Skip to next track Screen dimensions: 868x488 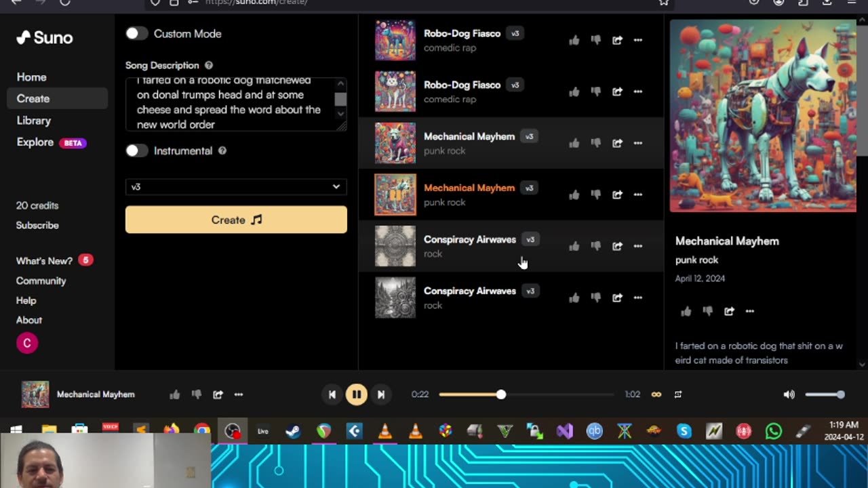(381, 394)
